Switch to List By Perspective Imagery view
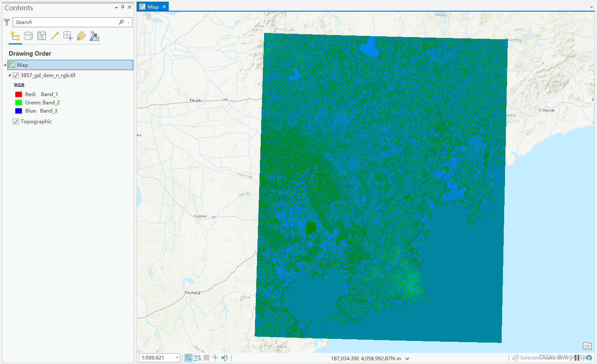This screenshot has width=597, height=364. (x=94, y=36)
